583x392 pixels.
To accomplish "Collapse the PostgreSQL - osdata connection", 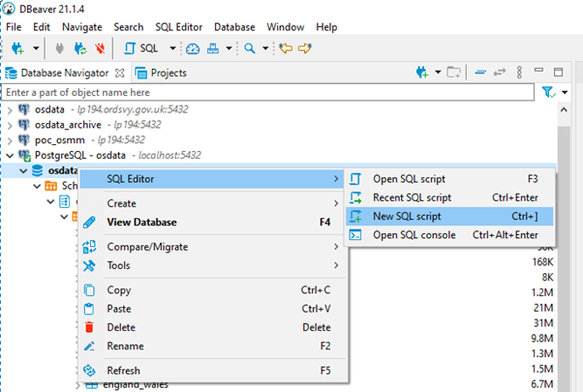I will pyautogui.click(x=10, y=155).
